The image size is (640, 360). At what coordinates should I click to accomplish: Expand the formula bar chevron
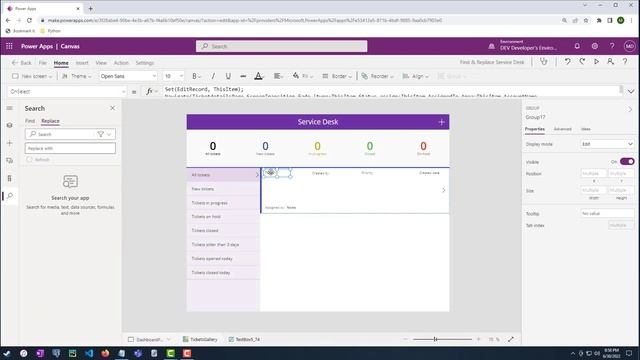point(631,91)
